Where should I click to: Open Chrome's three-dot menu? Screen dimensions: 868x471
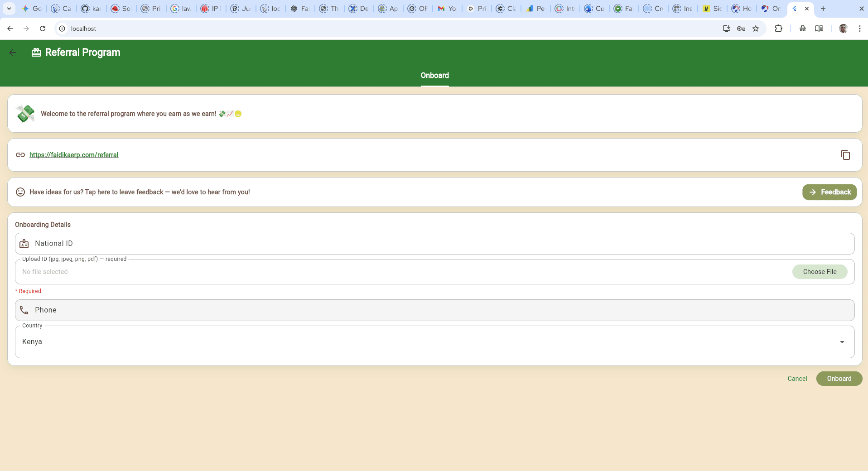859,29
